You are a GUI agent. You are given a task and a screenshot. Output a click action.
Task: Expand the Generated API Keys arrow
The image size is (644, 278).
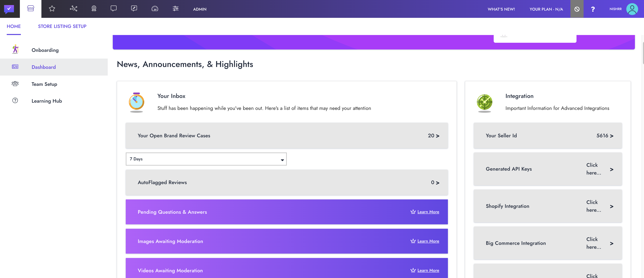(612, 169)
